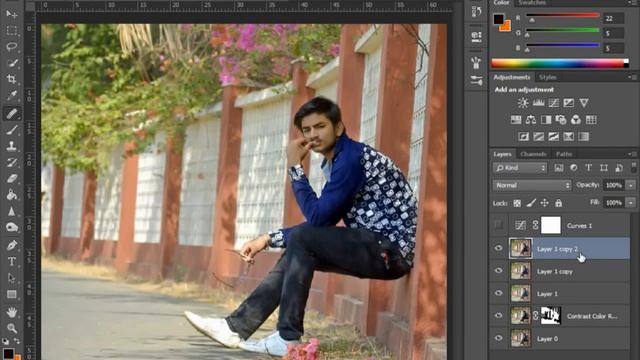Viewport: 640px width, 360px height.
Task: Select the Eyedropper tool
Action: coord(12,96)
